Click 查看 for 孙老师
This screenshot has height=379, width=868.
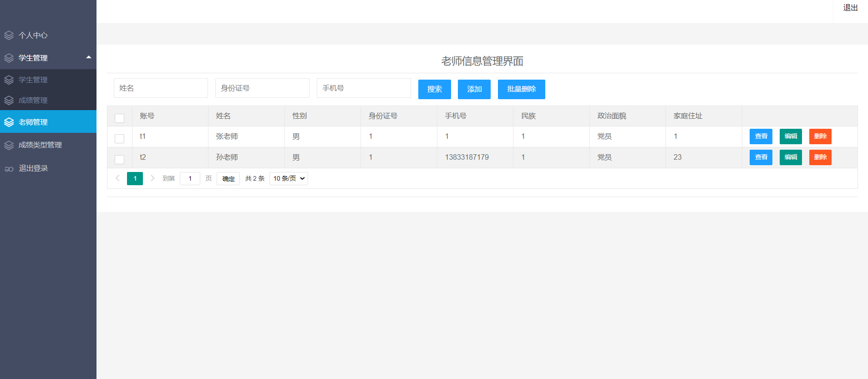tap(761, 157)
